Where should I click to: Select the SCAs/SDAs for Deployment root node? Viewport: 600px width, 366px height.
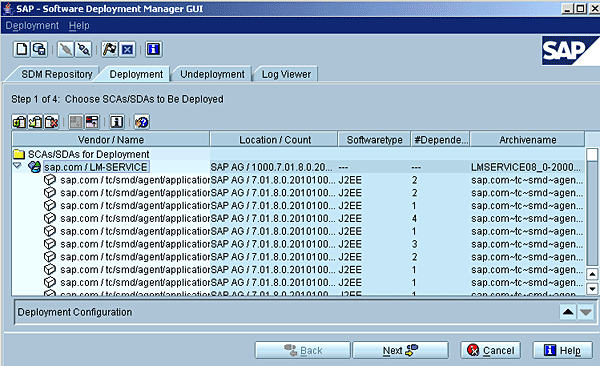tap(88, 154)
